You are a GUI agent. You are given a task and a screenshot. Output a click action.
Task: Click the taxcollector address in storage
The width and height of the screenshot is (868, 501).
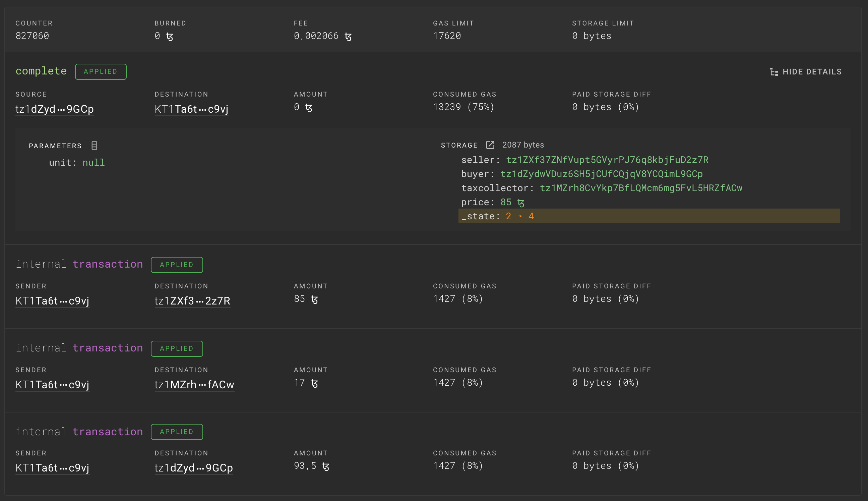point(641,188)
